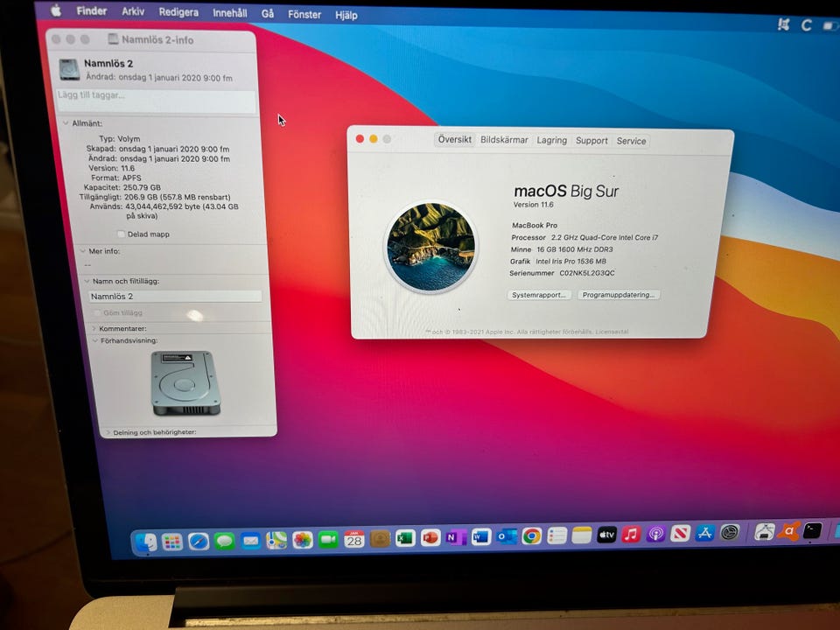Viewport: 840px width, 630px height.
Task: Click the Systemrapport... button
Action: click(539, 295)
